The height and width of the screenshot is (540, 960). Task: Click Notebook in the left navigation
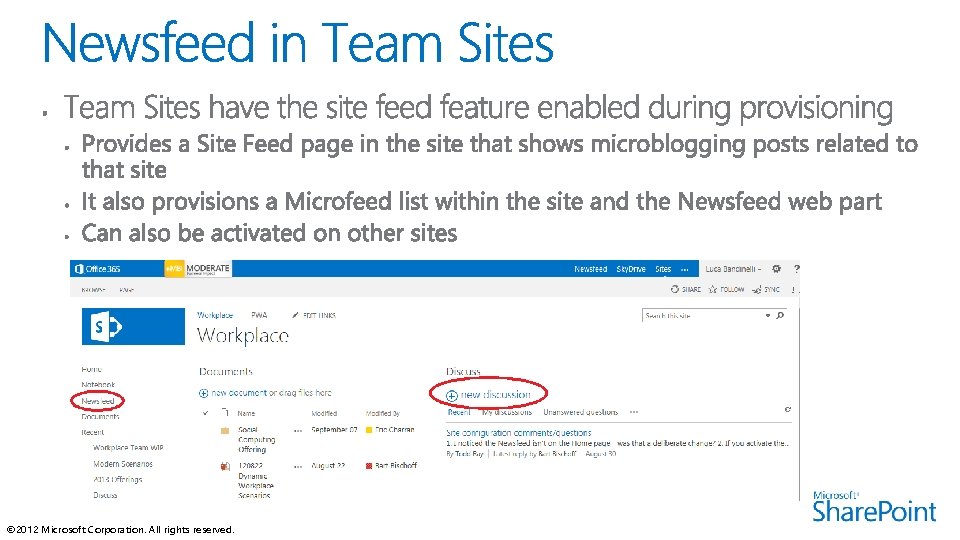point(98,384)
